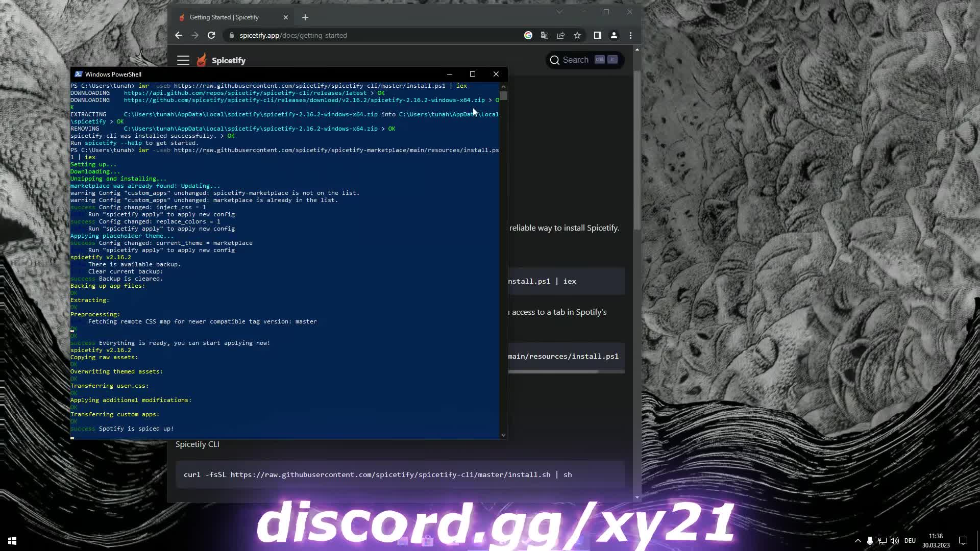Screen dimensions: 980x551
Task: Click the share page icon
Action: pos(561,35)
